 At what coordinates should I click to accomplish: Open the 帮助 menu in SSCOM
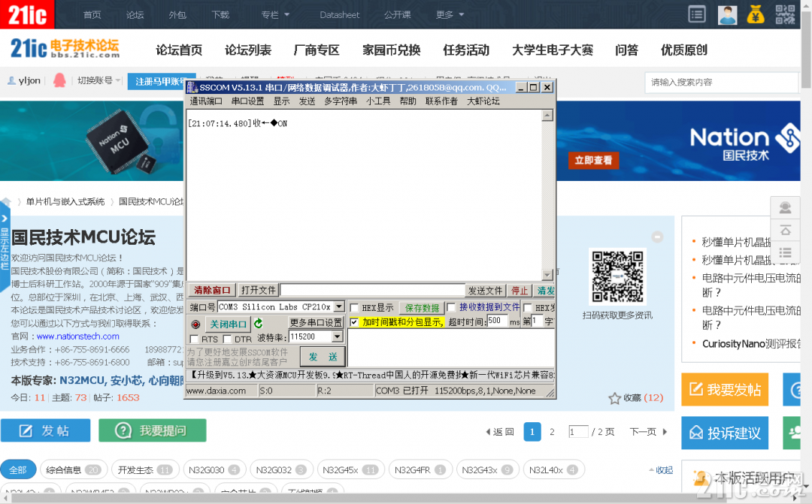click(x=408, y=101)
